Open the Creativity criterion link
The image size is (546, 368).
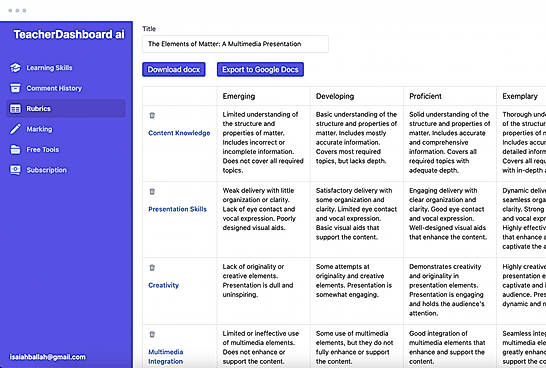point(163,285)
